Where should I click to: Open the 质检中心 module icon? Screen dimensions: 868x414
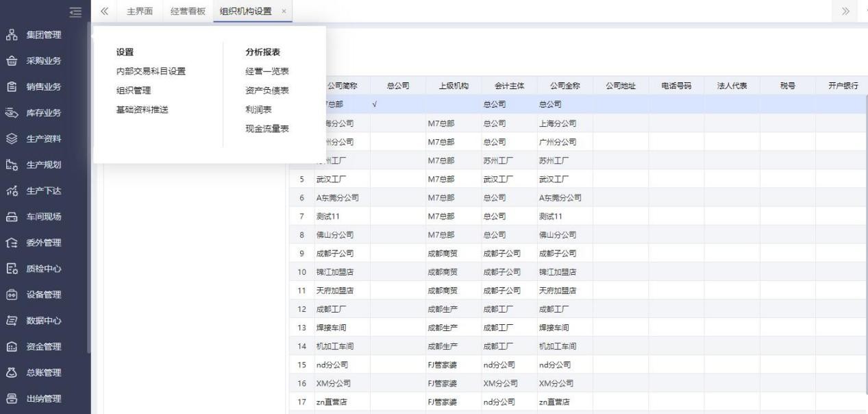pyautogui.click(x=12, y=269)
